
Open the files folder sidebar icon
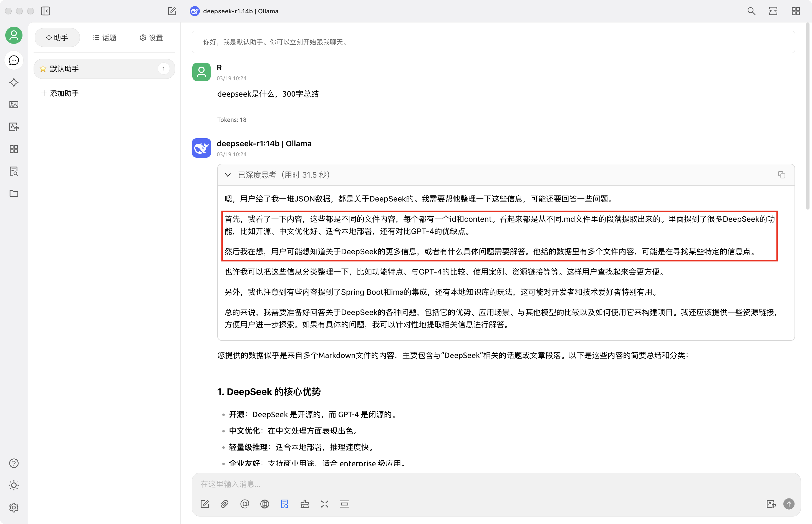coord(14,194)
